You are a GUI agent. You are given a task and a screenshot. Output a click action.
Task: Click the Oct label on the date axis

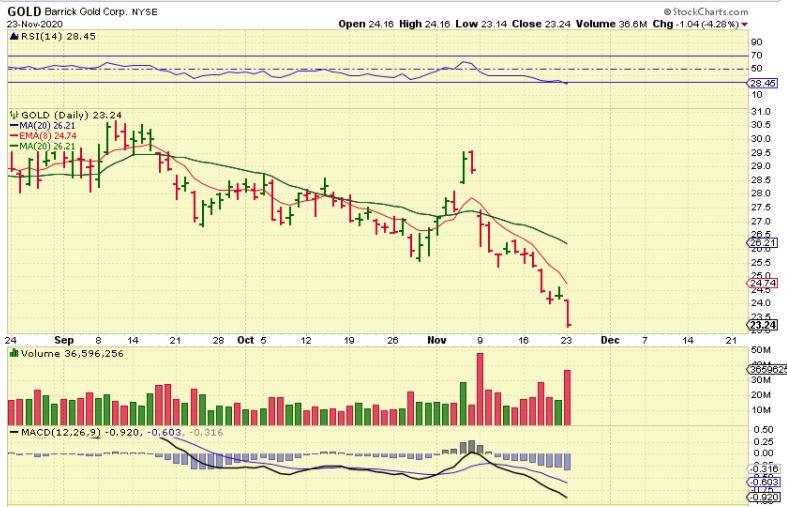(245, 340)
